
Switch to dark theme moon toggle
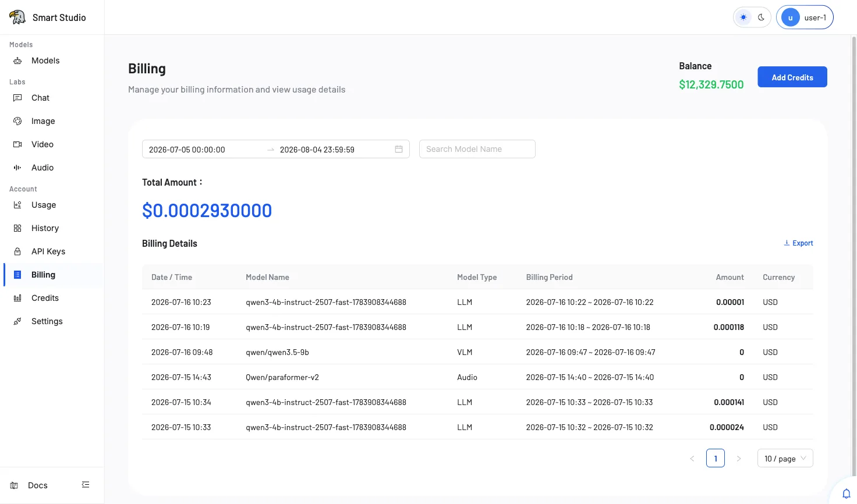[x=761, y=17]
